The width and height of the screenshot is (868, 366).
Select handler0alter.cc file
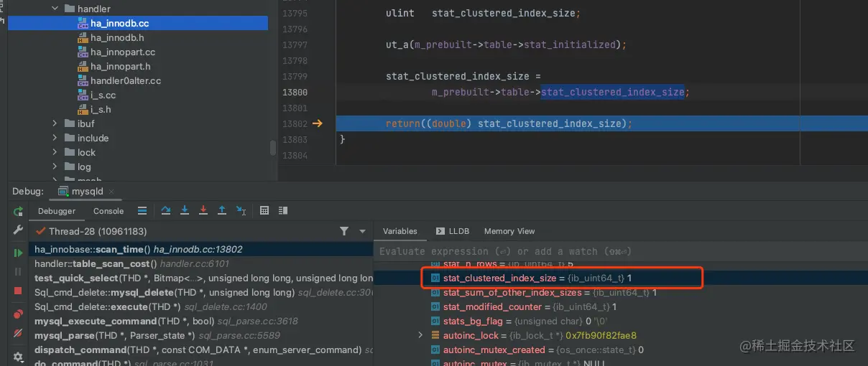click(x=126, y=80)
